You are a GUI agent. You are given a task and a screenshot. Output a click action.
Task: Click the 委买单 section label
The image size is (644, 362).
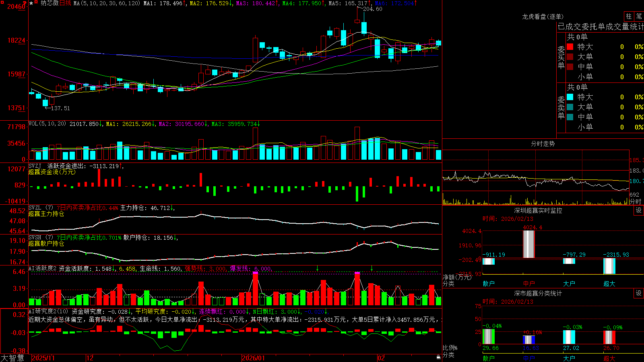point(561,58)
